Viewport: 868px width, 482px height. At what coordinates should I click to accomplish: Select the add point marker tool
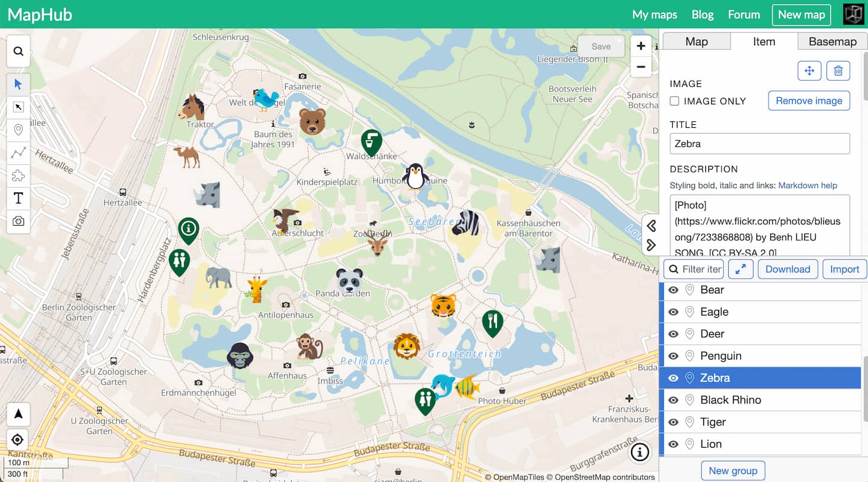click(x=19, y=130)
